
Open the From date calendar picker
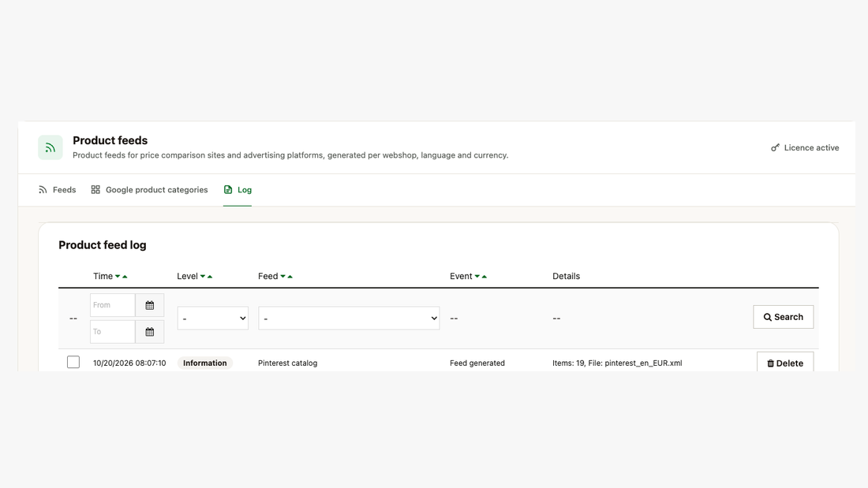(149, 305)
